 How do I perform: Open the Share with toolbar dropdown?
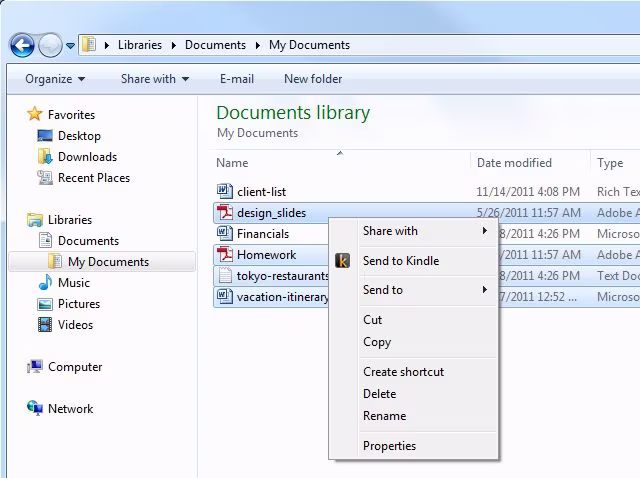point(155,79)
